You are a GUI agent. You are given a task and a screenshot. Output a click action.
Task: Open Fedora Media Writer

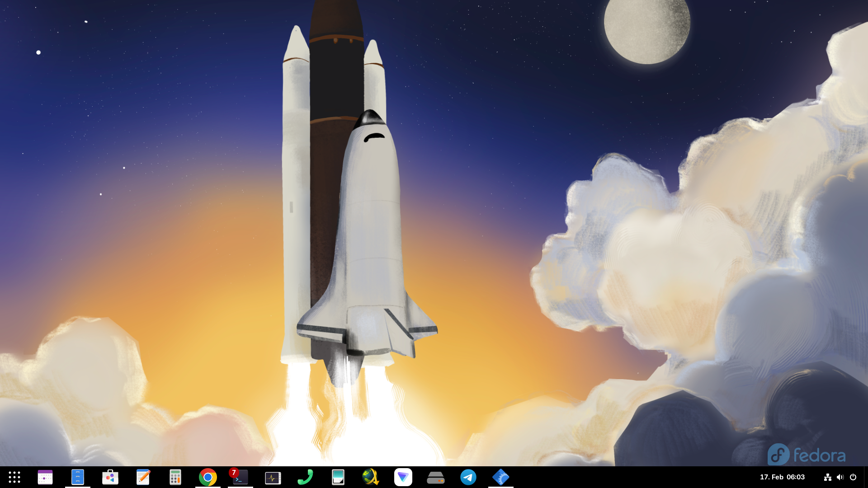click(x=501, y=477)
